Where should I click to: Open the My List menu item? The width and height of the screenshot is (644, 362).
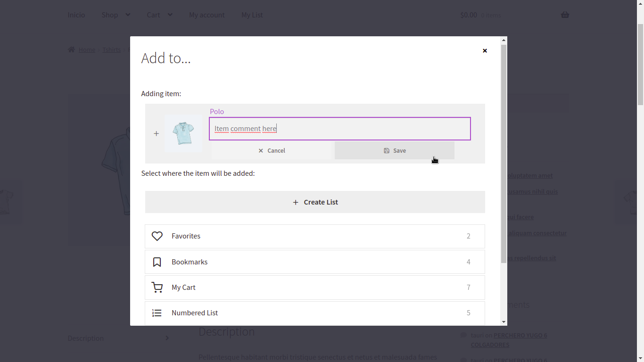click(252, 15)
